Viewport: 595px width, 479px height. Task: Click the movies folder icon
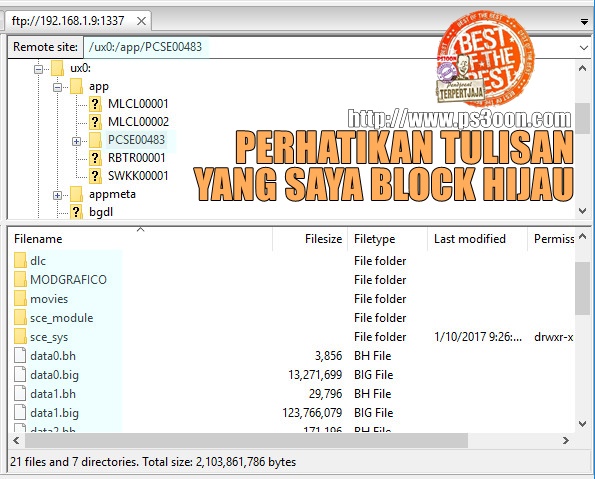click(20, 298)
